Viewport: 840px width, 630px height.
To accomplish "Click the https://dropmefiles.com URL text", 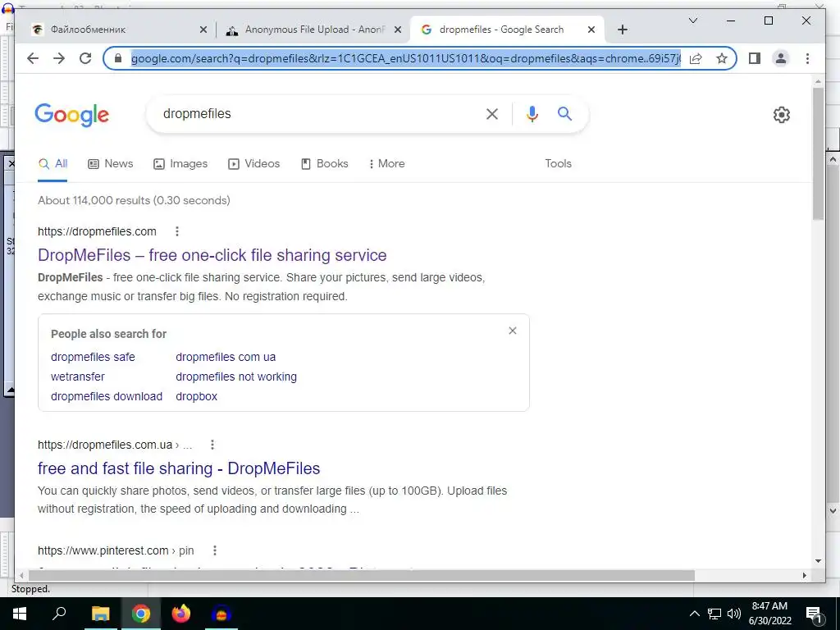I will (97, 231).
